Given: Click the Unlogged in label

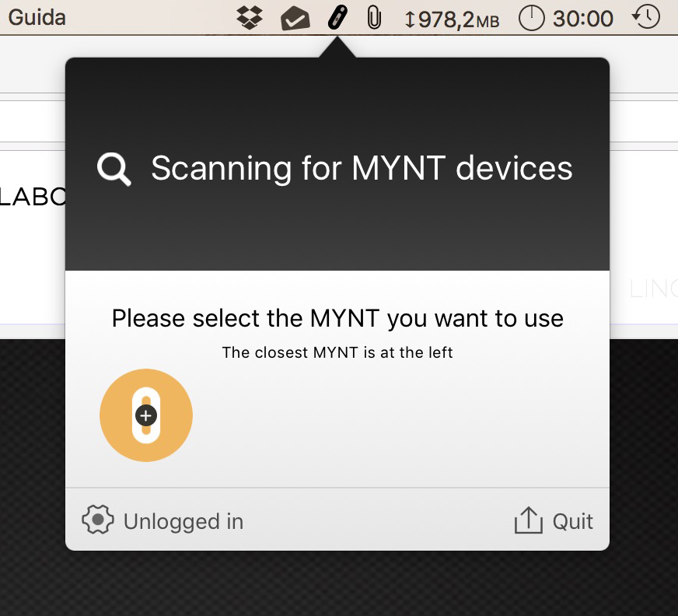Looking at the screenshot, I should click(183, 521).
